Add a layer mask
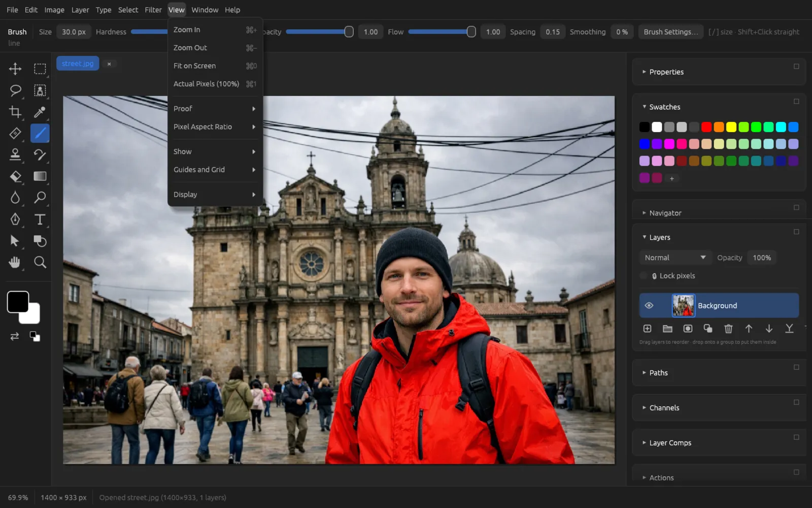Screen dimensions: 812x508 [688, 329]
